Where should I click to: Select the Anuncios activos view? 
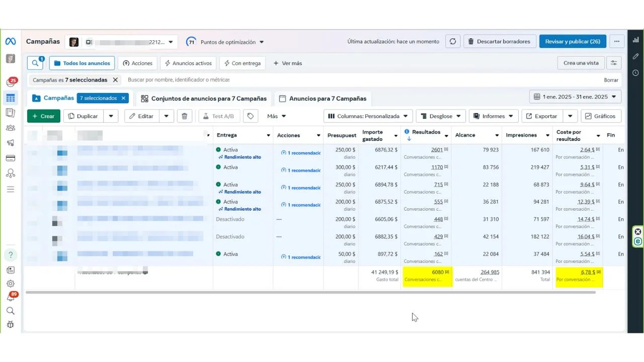189,63
